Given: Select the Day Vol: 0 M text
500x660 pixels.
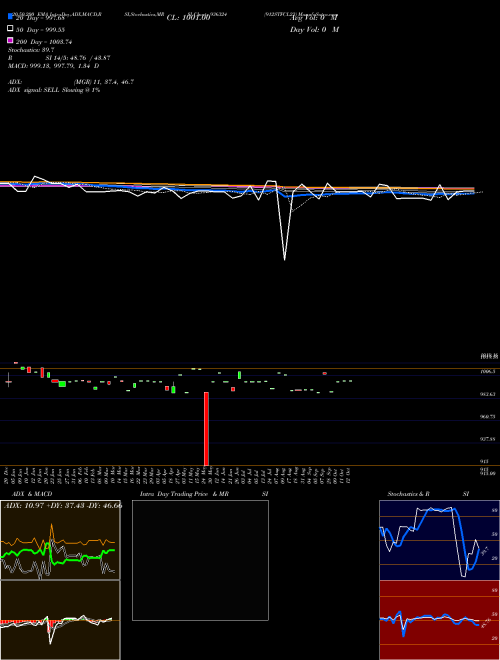Looking at the screenshot, I should point(314,30).
